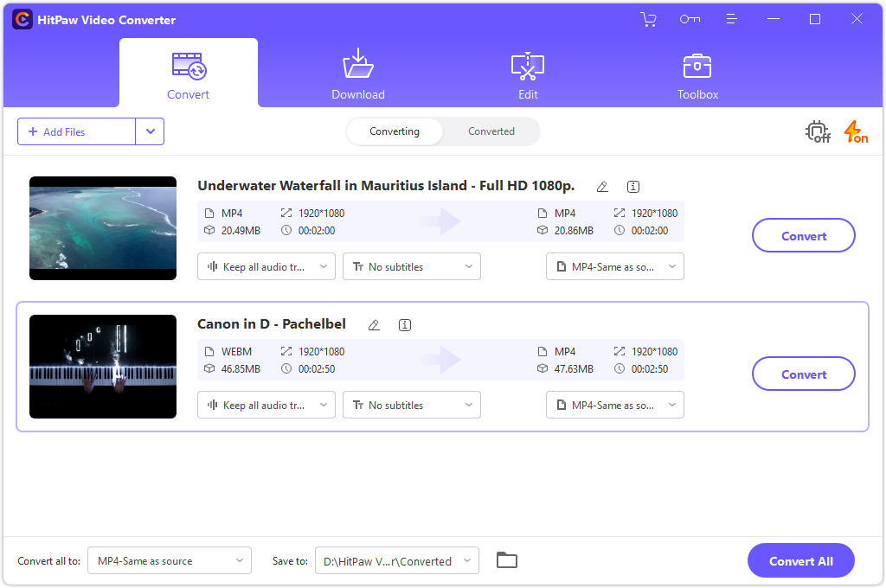Expand subtitles dropdown for Canon in D
This screenshot has height=588, width=886.
point(412,405)
